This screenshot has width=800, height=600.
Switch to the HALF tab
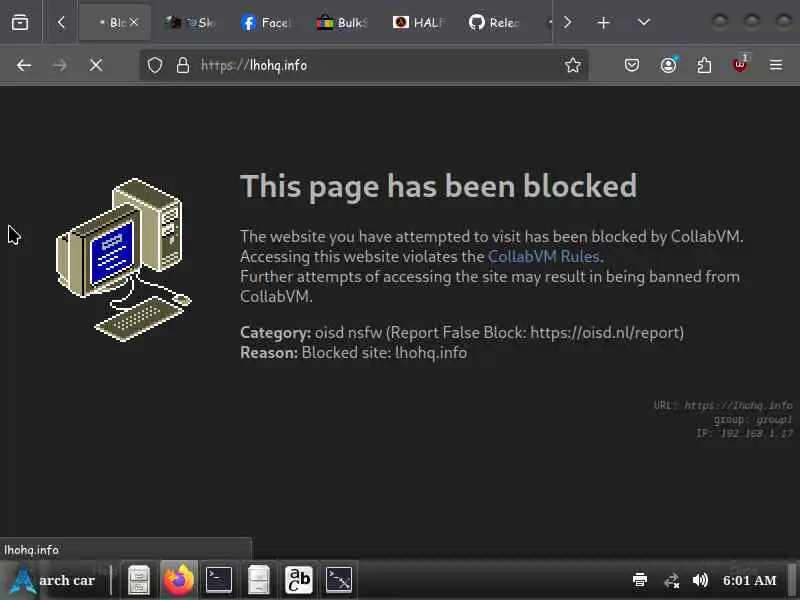tap(418, 22)
